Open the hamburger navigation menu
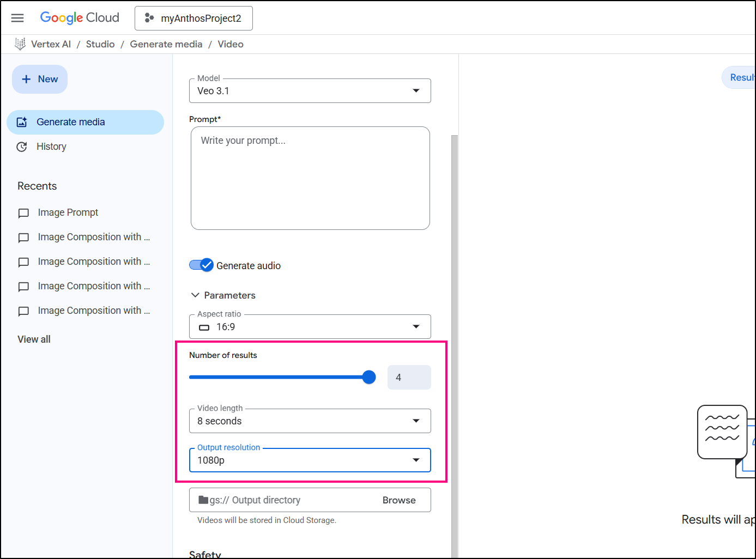The width and height of the screenshot is (756, 559). click(x=17, y=18)
